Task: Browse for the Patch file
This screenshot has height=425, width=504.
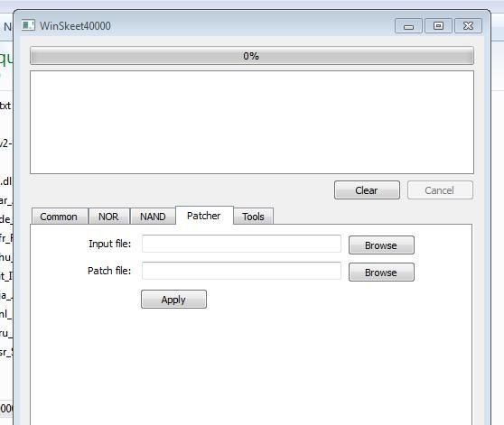Action: click(x=381, y=273)
